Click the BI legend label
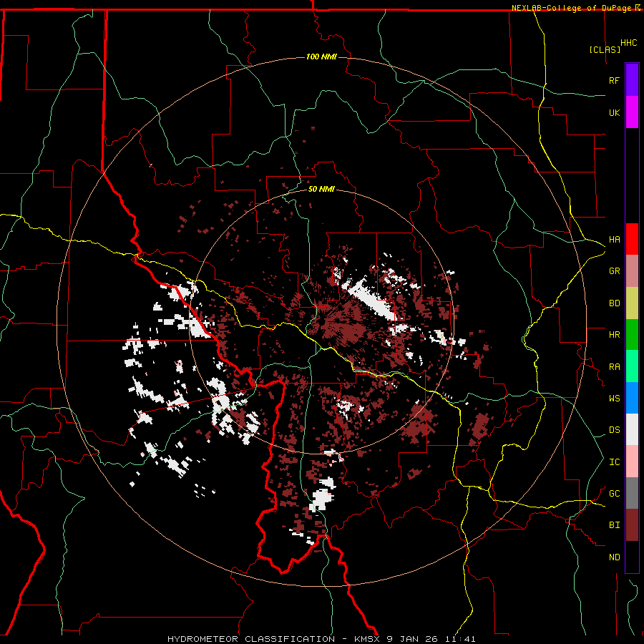 pos(614,525)
